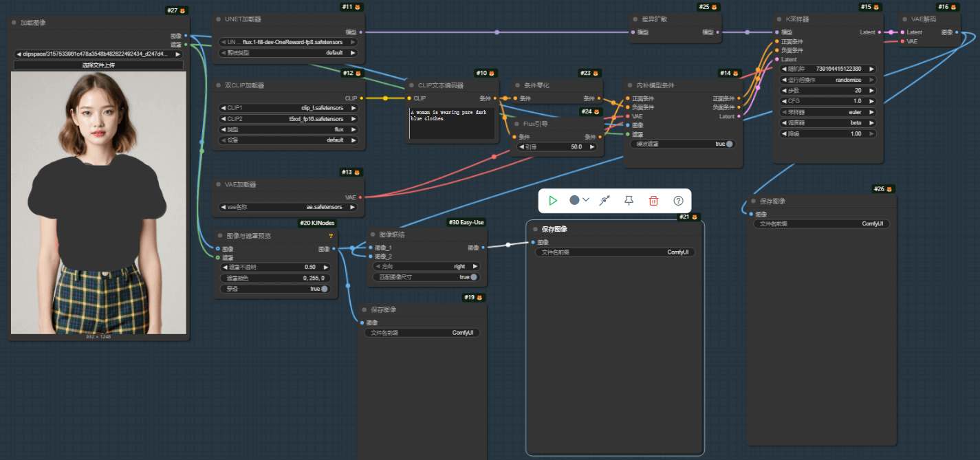Viewport: 980px width, 460px height.
Task: Select the 保存图像 title of node #21
Action: [x=554, y=229]
